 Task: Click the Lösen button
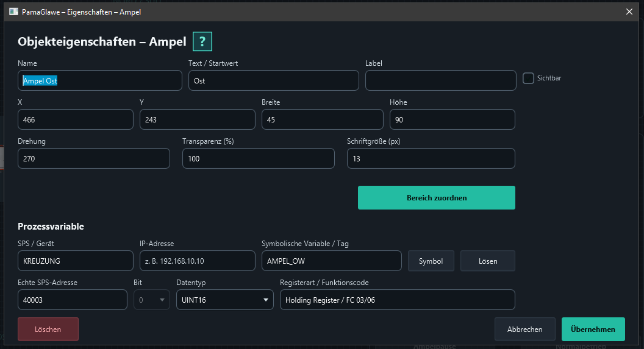(487, 261)
